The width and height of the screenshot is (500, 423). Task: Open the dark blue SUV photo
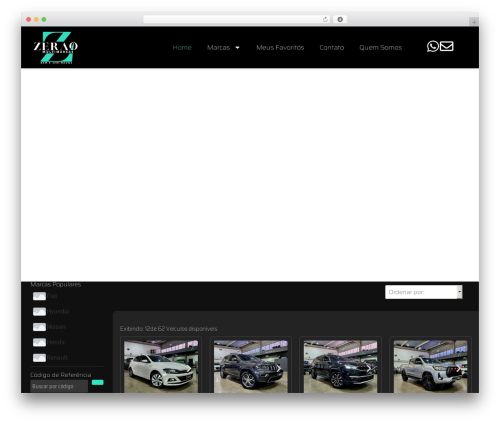click(340, 366)
